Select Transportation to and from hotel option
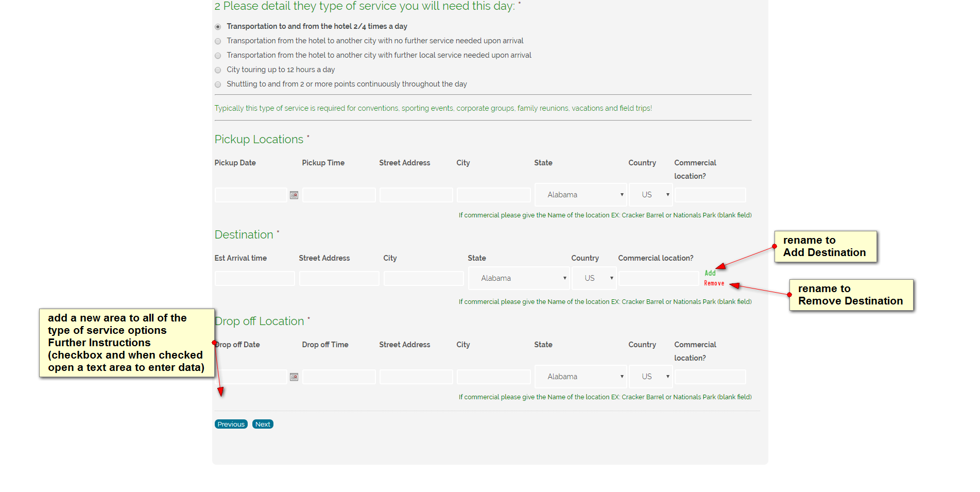980x492 pixels. (218, 27)
